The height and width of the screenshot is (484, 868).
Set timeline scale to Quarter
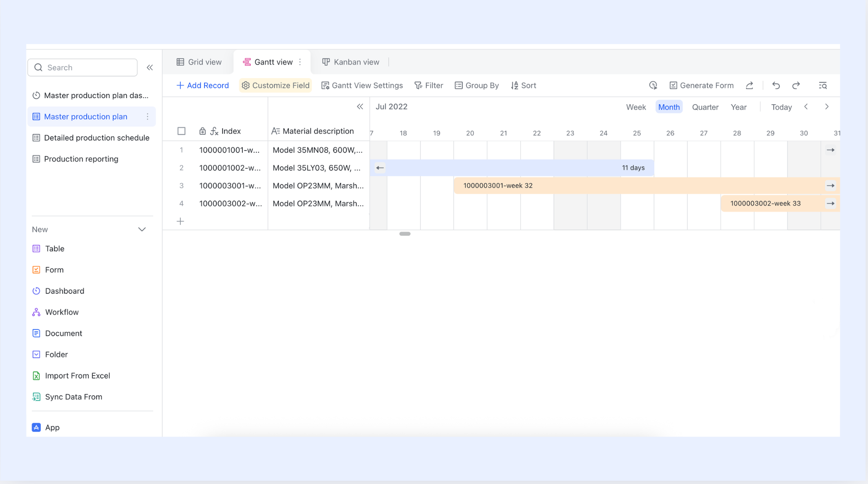705,107
